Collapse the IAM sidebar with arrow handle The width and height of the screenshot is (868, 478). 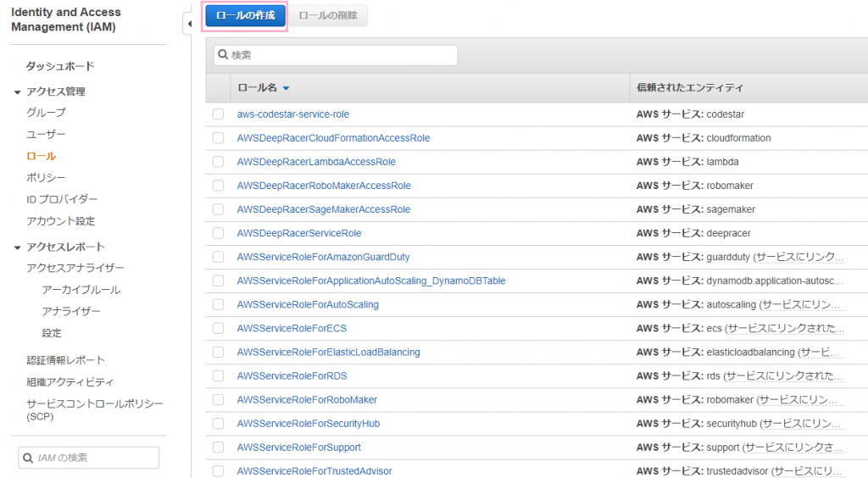[189, 24]
